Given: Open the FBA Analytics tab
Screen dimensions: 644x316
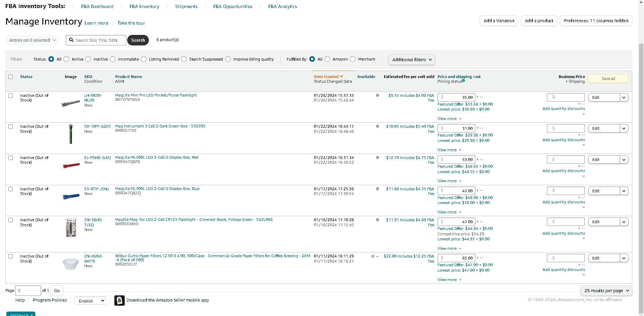Looking at the screenshot, I should (x=282, y=6).
